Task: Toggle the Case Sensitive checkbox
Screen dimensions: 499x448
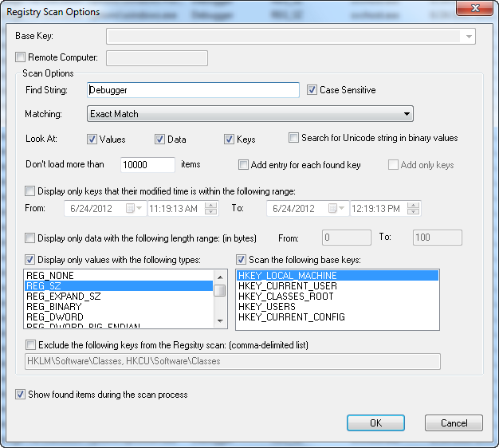Action: pyautogui.click(x=312, y=90)
